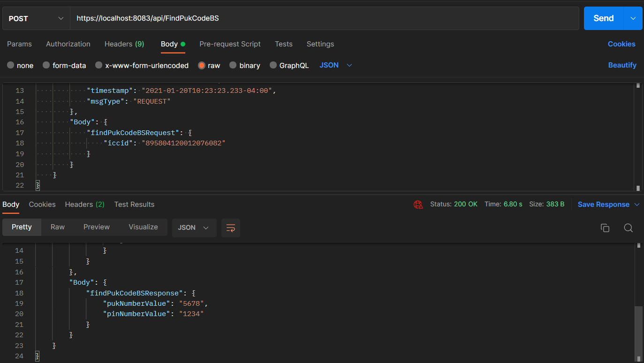This screenshot has height=363, width=644.
Task: Select the Pretty response view
Action: tap(22, 227)
